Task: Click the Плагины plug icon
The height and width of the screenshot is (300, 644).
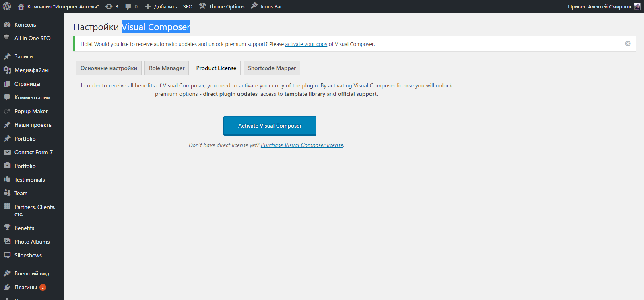Action: click(7, 287)
